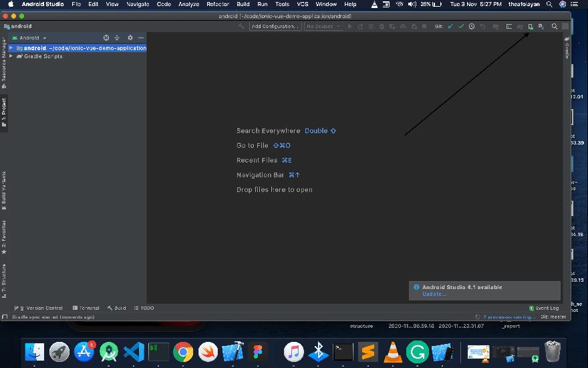588x368 pixels.
Task: Expand the android project tree node
Action: click(11, 48)
